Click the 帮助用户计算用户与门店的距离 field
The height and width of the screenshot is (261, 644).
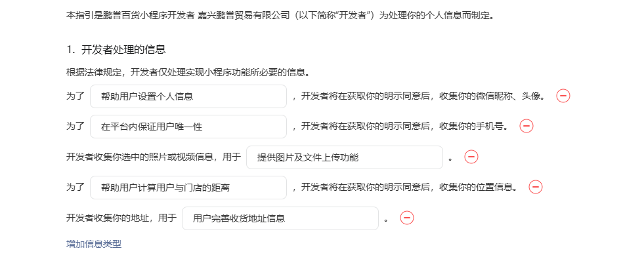(x=188, y=188)
